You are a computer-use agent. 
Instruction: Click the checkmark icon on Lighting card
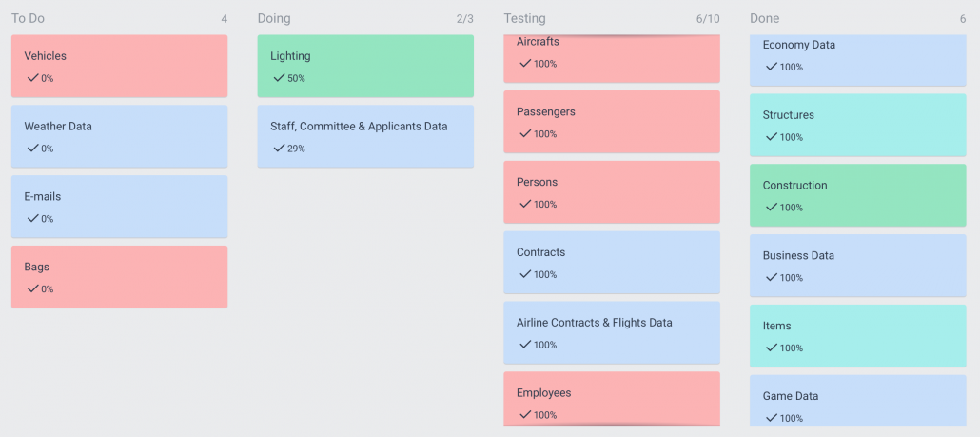pos(279,78)
